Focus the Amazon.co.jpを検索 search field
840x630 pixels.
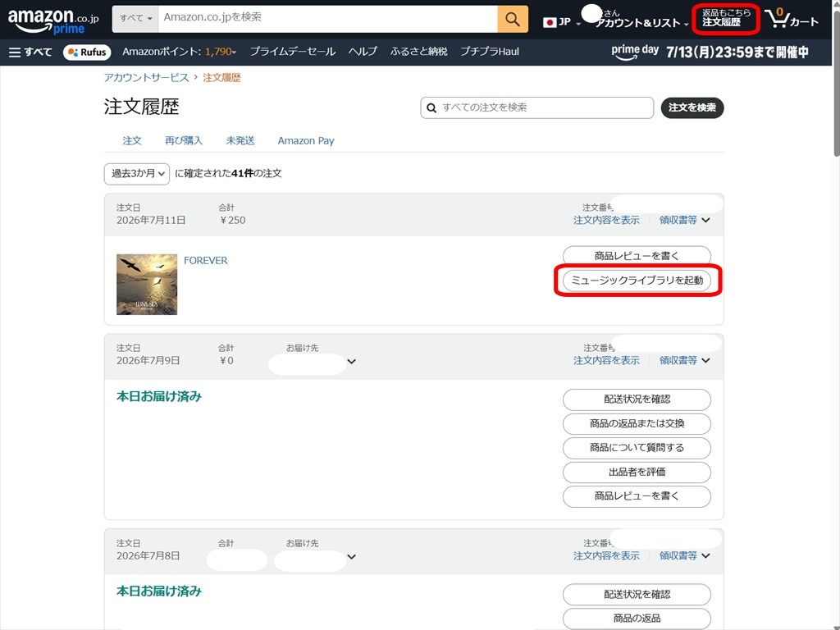(x=328, y=20)
